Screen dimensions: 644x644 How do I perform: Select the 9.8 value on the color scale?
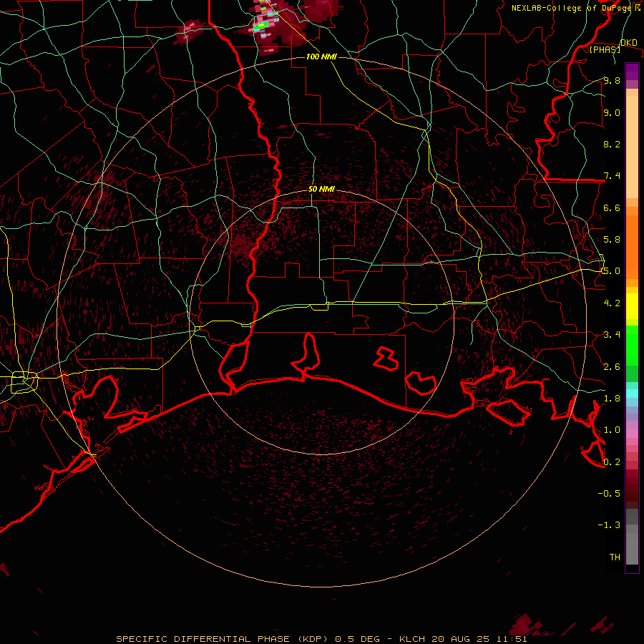tap(612, 80)
